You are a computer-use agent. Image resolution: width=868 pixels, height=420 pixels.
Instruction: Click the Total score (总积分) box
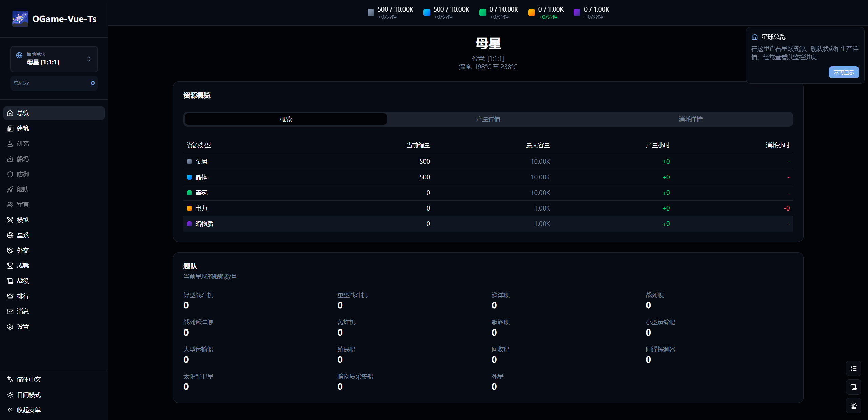click(x=54, y=83)
